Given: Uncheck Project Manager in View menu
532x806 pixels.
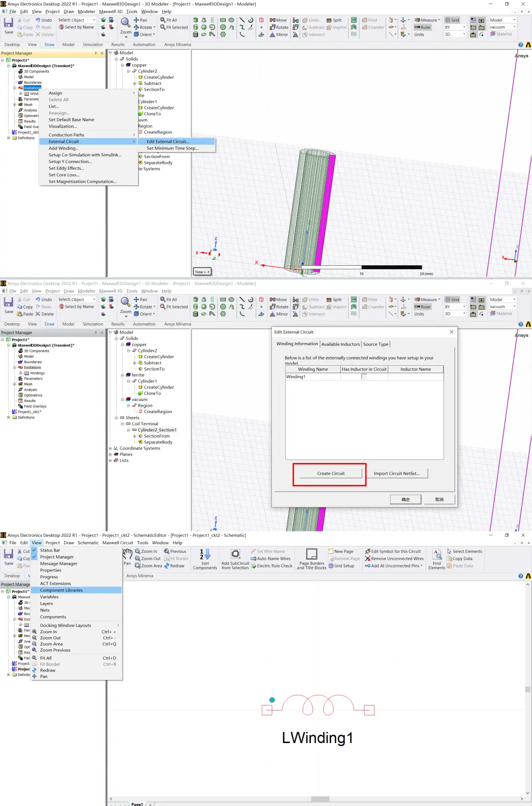Looking at the screenshot, I should point(57,557).
